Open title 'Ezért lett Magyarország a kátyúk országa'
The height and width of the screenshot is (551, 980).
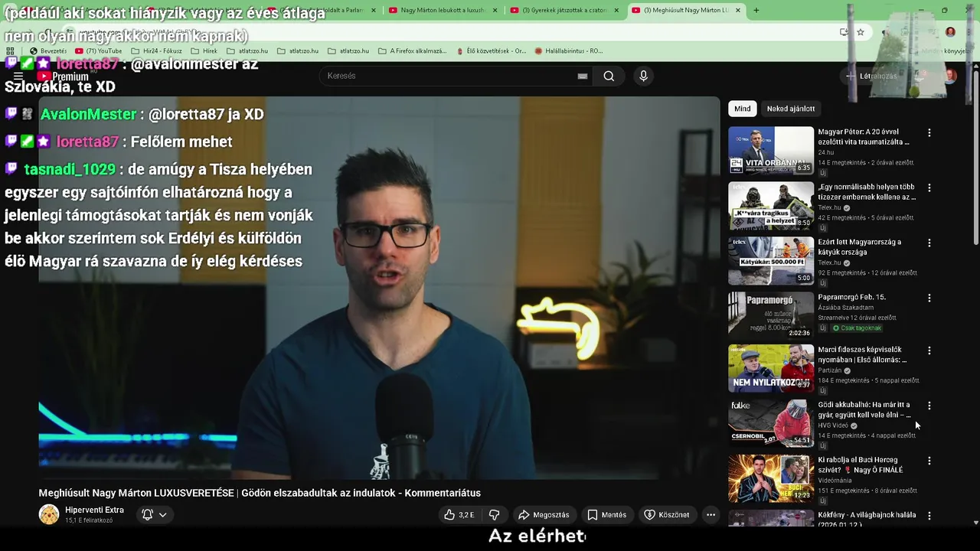pyautogui.click(x=859, y=247)
